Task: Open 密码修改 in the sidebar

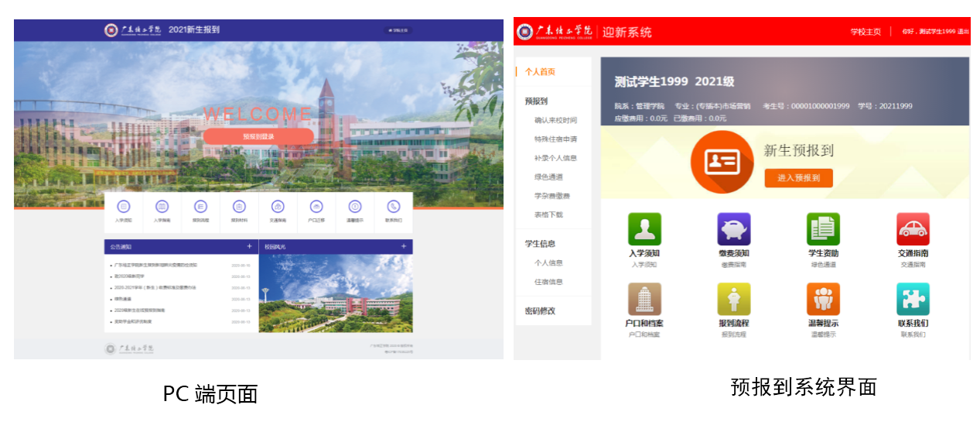Action: coord(540,310)
